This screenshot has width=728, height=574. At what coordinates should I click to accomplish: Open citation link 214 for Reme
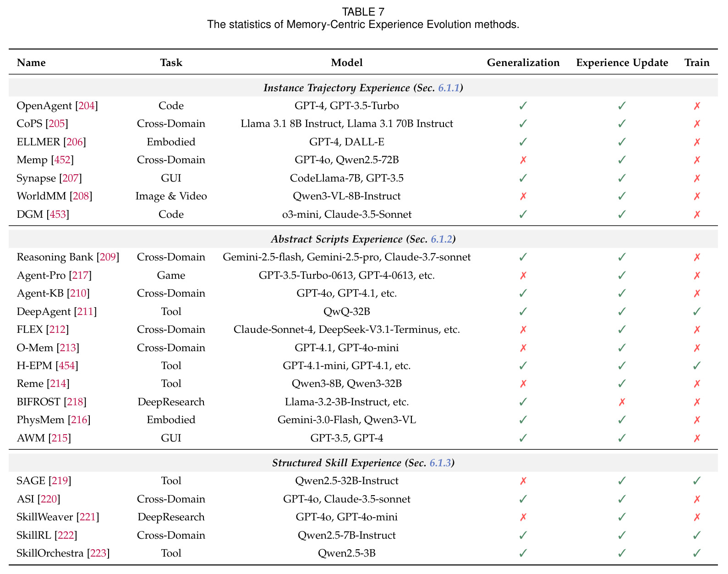[x=58, y=384]
